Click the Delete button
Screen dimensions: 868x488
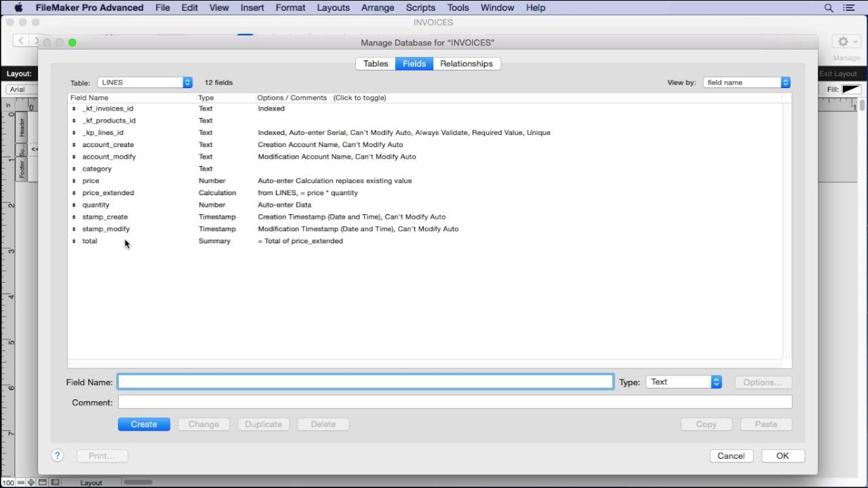(x=323, y=424)
